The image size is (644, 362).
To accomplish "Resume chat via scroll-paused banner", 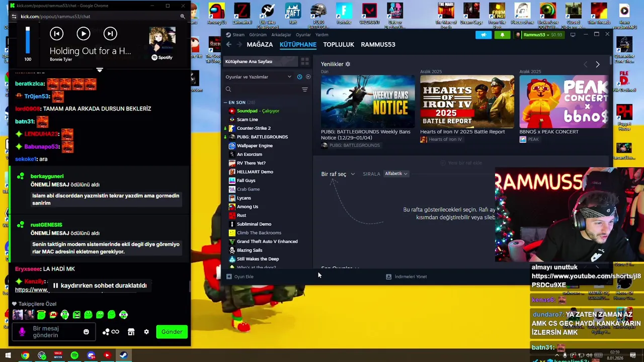I will tap(100, 286).
